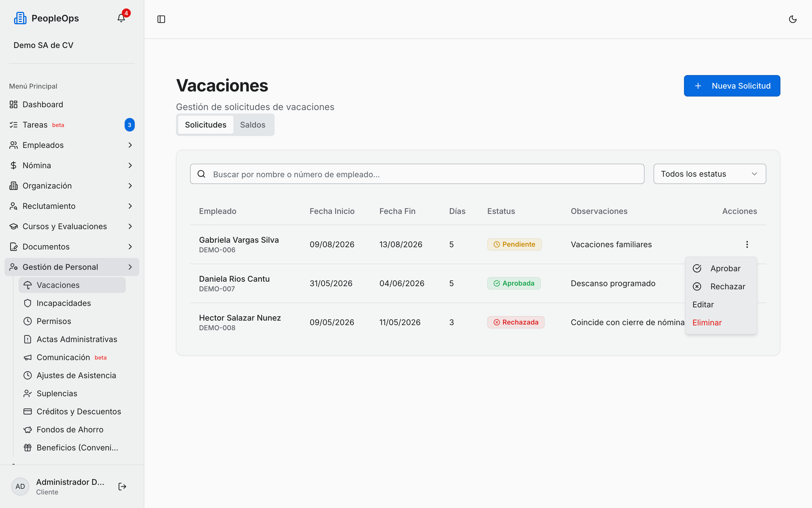Choose Aprobar in the actions menu
Screen dimensions: 812x508
pos(721,268)
